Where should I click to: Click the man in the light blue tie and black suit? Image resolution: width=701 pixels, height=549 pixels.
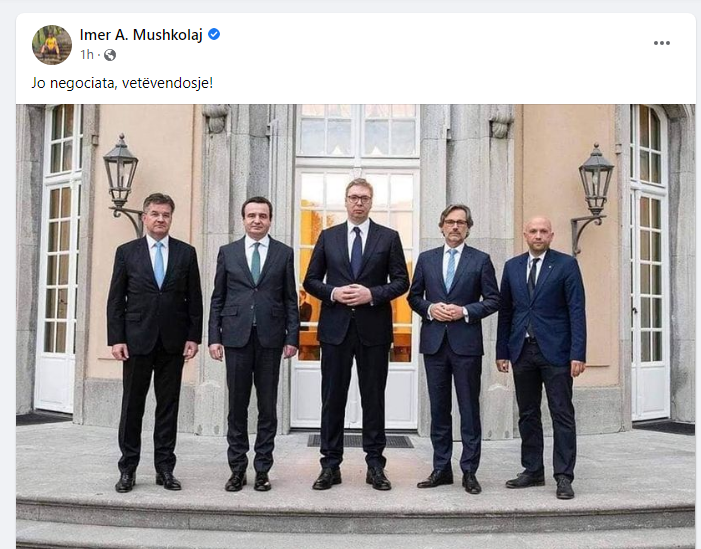tap(154, 342)
